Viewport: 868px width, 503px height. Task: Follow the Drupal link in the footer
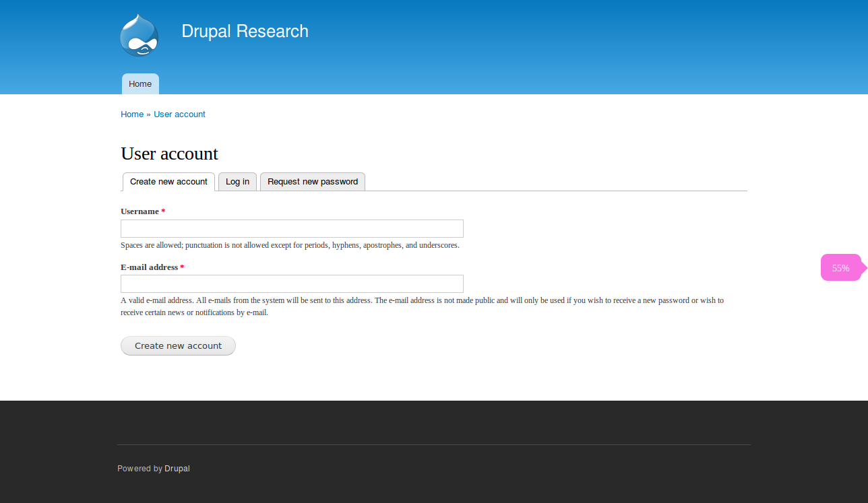(x=177, y=469)
